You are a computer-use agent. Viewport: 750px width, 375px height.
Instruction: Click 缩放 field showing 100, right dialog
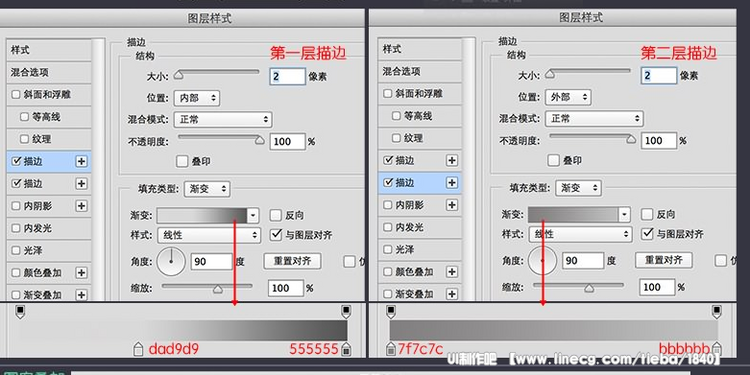(658, 287)
